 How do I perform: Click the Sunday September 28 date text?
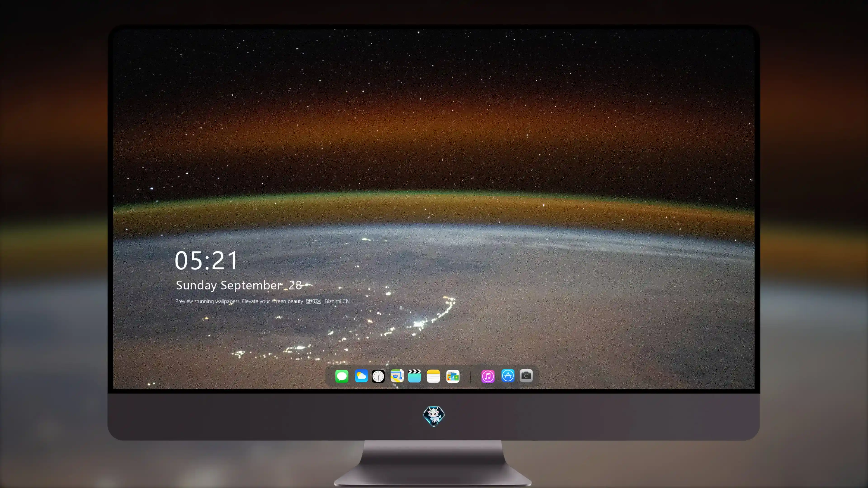pos(239,285)
